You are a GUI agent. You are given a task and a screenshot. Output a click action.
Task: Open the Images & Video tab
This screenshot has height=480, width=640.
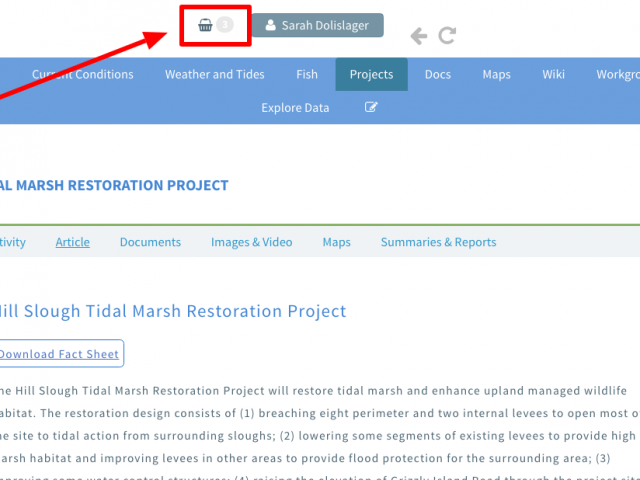[x=251, y=242]
